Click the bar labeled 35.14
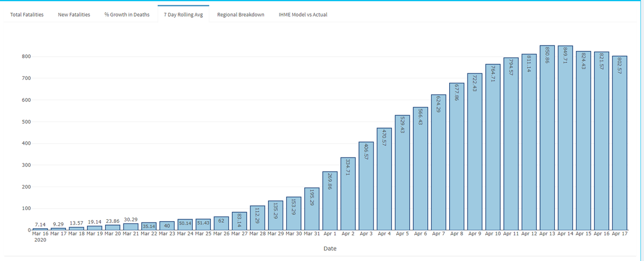Viewport: 644px width, 261px height. (149, 226)
